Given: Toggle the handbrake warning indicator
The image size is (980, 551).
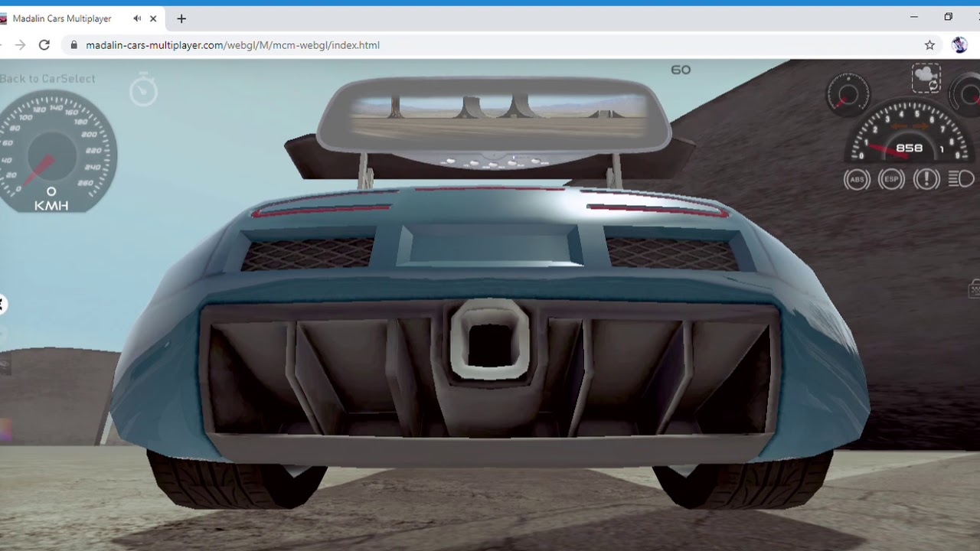Looking at the screenshot, I should pyautogui.click(x=926, y=179).
